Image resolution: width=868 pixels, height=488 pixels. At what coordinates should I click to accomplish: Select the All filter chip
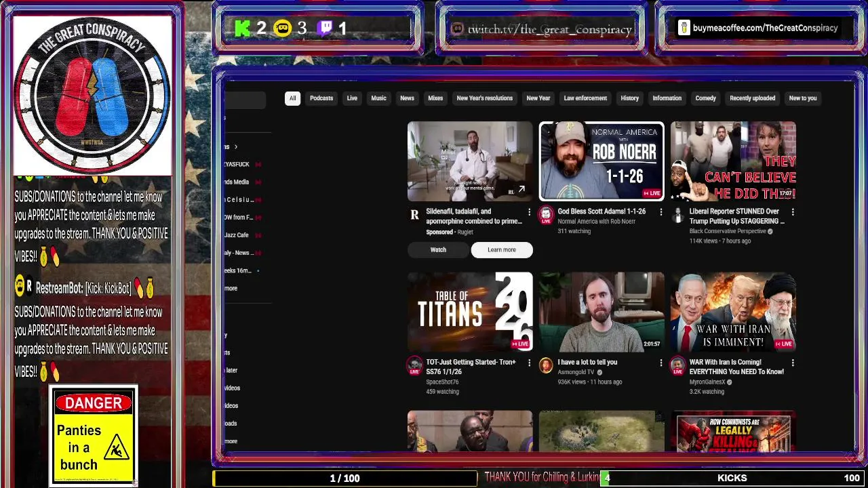click(292, 98)
